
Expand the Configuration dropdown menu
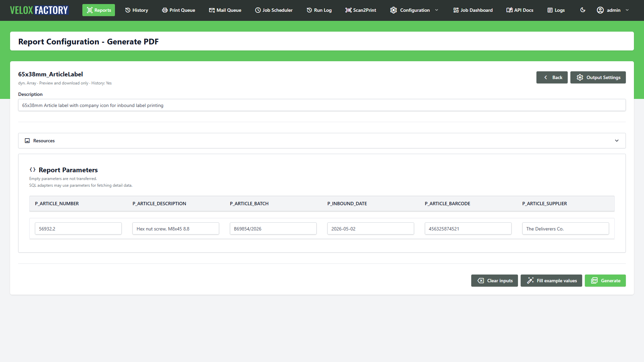click(x=414, y=10)
